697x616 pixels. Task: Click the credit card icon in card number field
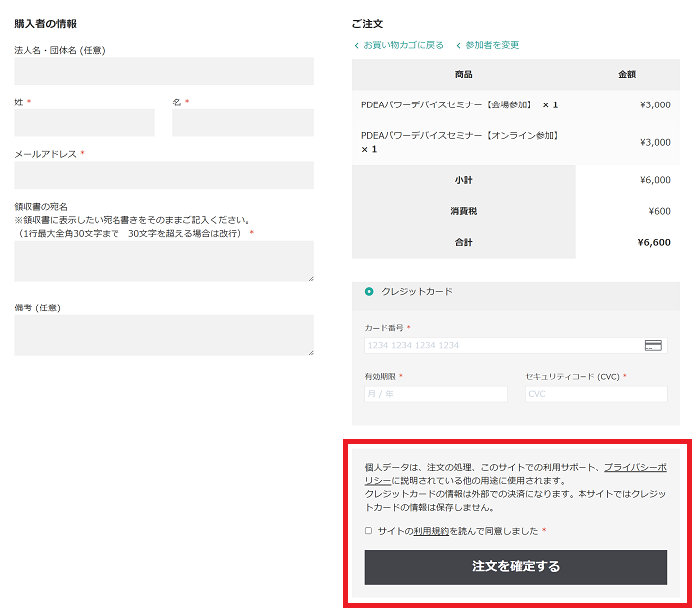(x=653, y=345)
